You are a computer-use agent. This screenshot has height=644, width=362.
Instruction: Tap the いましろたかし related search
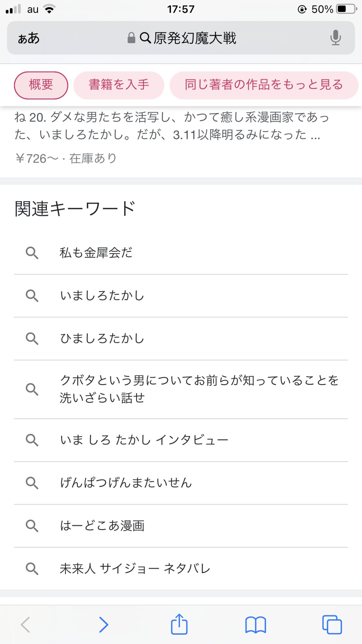pos(102,296)
